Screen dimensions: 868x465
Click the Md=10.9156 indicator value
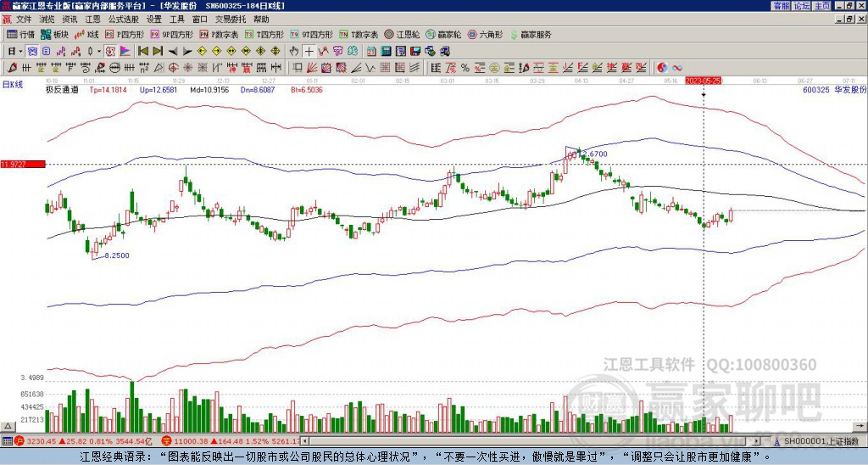pyautogui.click(x=209, y=89)
